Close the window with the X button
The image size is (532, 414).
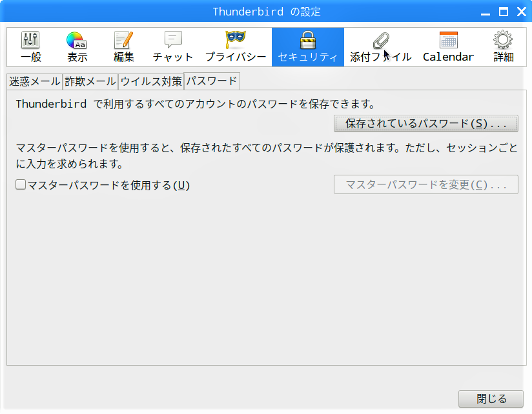(522, 12)
